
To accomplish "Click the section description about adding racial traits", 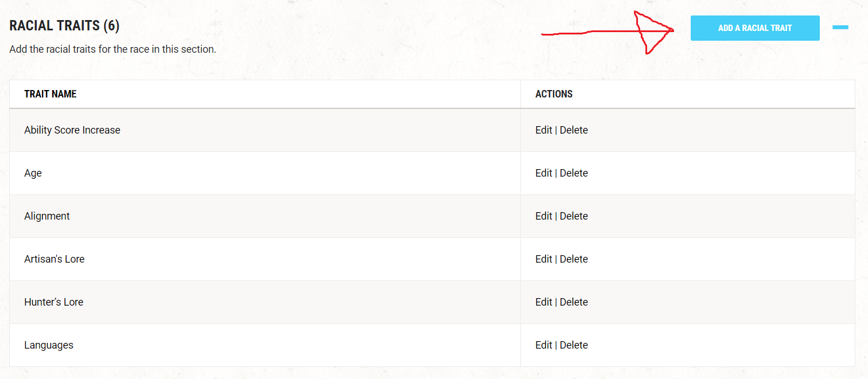I will [112, 49].
